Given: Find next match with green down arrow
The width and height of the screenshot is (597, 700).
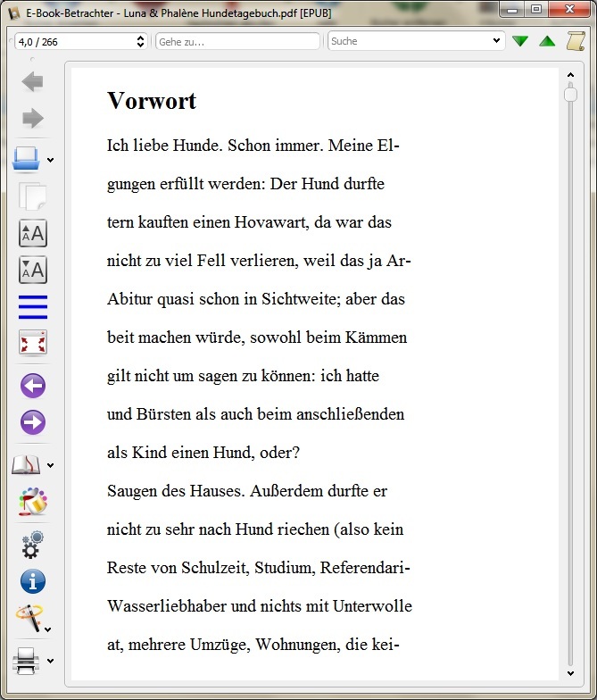Looking at the screenshot, I should point(520,41).
